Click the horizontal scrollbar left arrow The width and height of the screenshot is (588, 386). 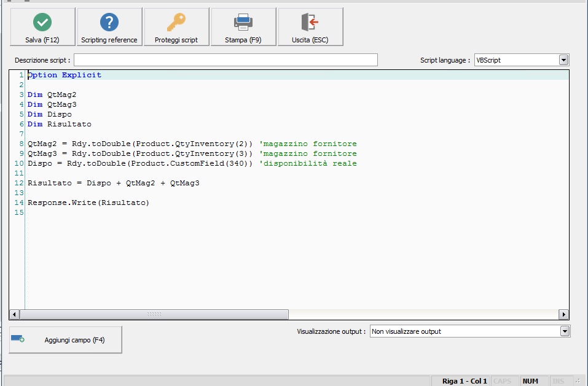coord(14,314)
